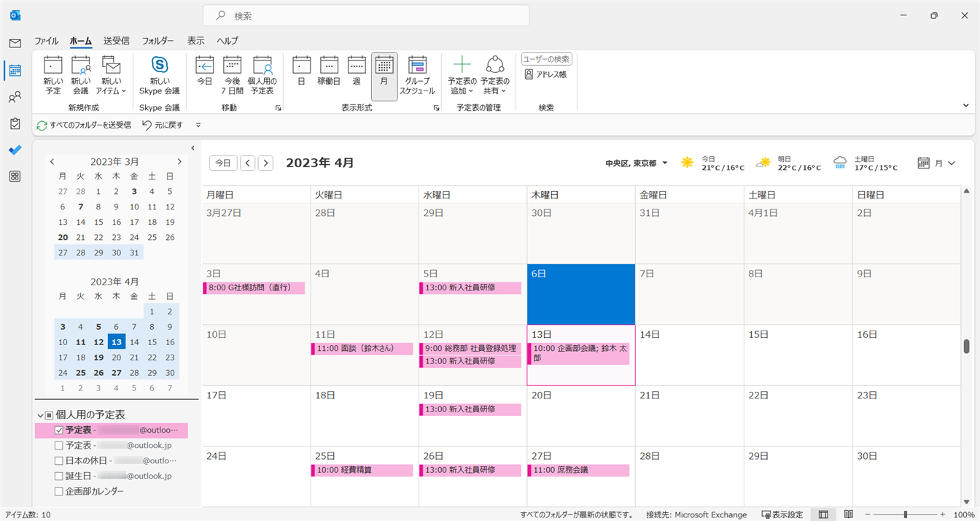Open the アドレス帳 (address book)
The height and width of the screenshot is (521, 980).
545,74
